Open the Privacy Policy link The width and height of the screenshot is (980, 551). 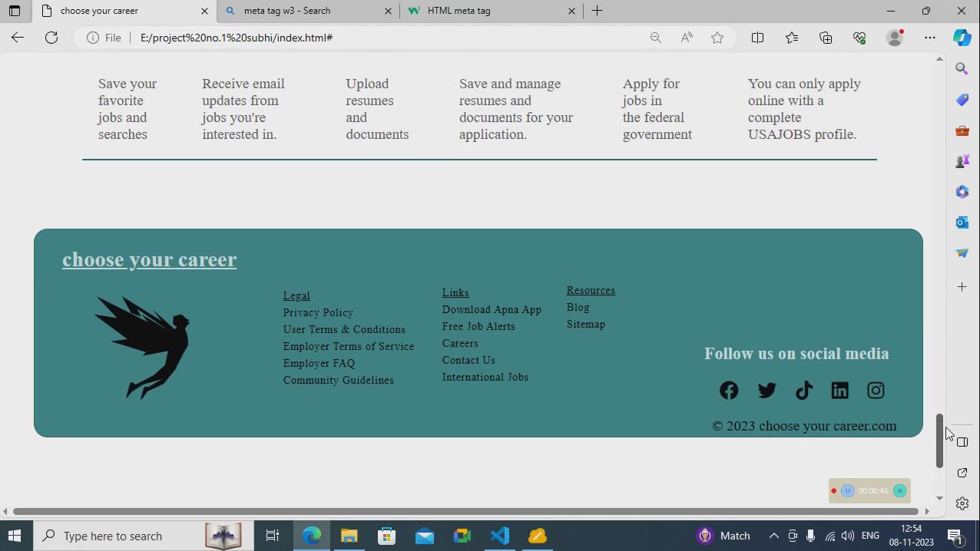[318, 312]
